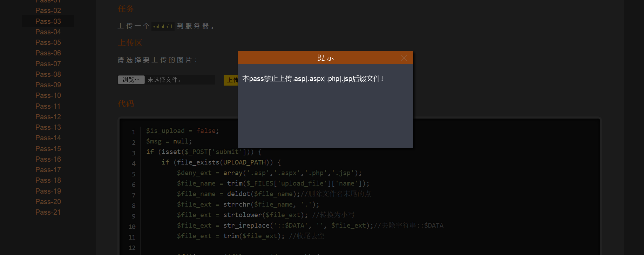Click the 请选择要上传的图片 label
Viewport: 644px width, 255px height.
[x=157, y=60]
